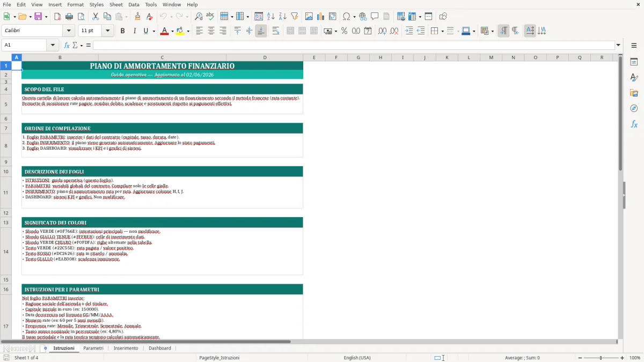Image resolution: width=644 pixels, height=362 pixels.
Task: Switch to the Parametri sheet tab
Action: pyautogui.click(x=93, y=348)
